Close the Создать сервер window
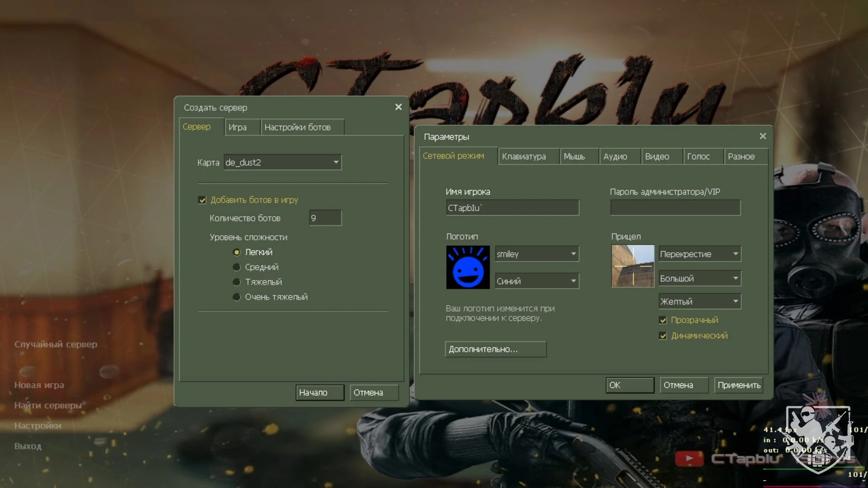The height and width of the screenshot is (488, 868). click(x=398, y=107)
